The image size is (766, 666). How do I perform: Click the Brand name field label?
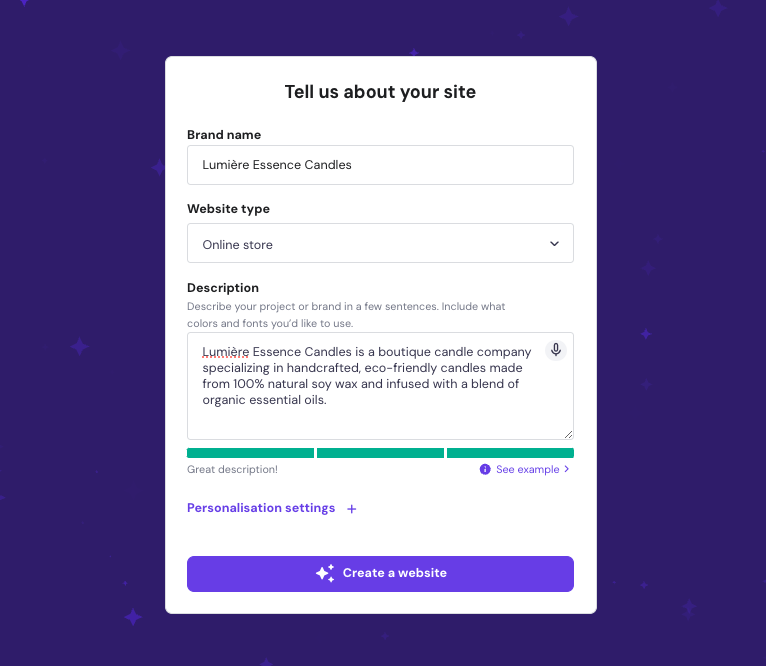tap(224, 135)
